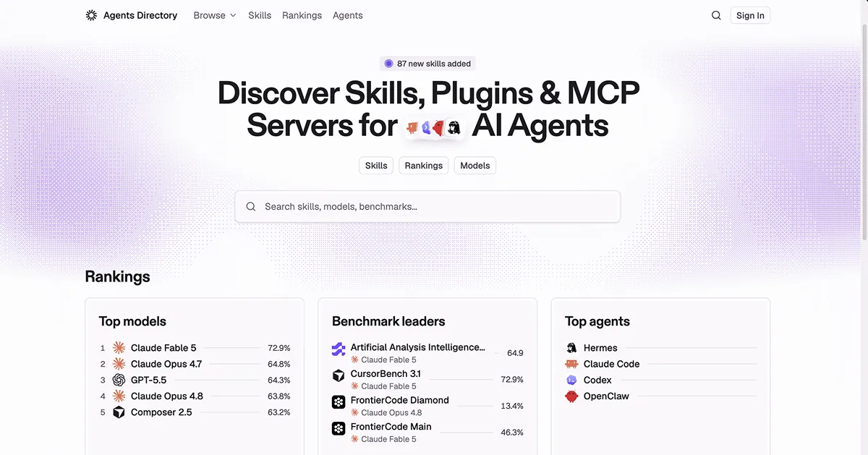Click the 13.4% FrontierCode Diamond score
Image resolution: width=868 pixels, height=455 pixels.
pyautogui.click(x=512, y=406)
